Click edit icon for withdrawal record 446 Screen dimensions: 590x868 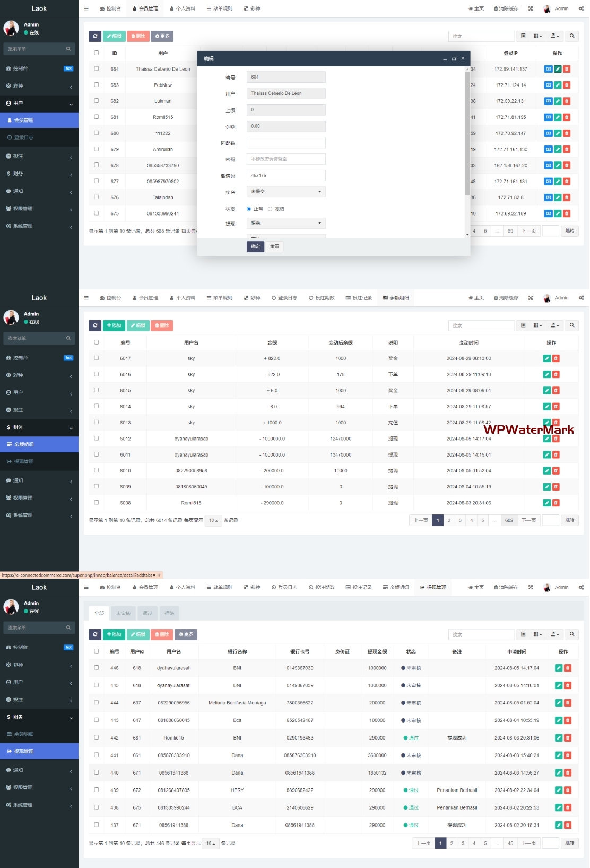pyautogui.click(x=559, y=668)
